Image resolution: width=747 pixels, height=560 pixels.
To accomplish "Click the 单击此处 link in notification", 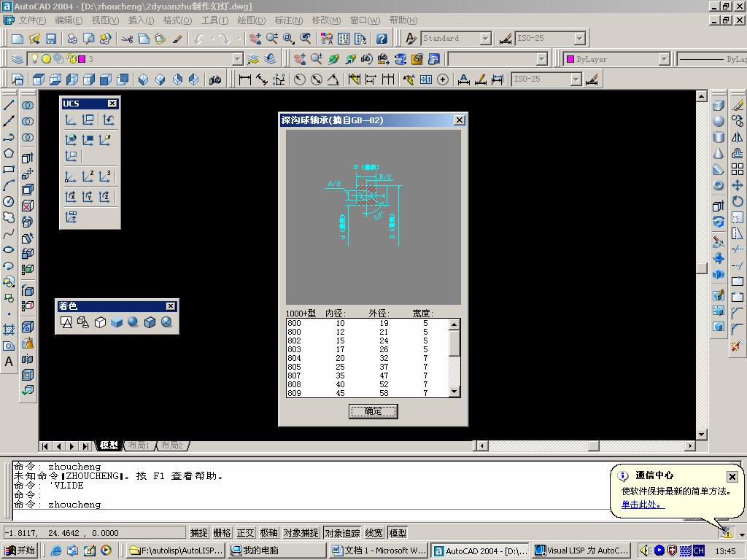I will [642, 505].
